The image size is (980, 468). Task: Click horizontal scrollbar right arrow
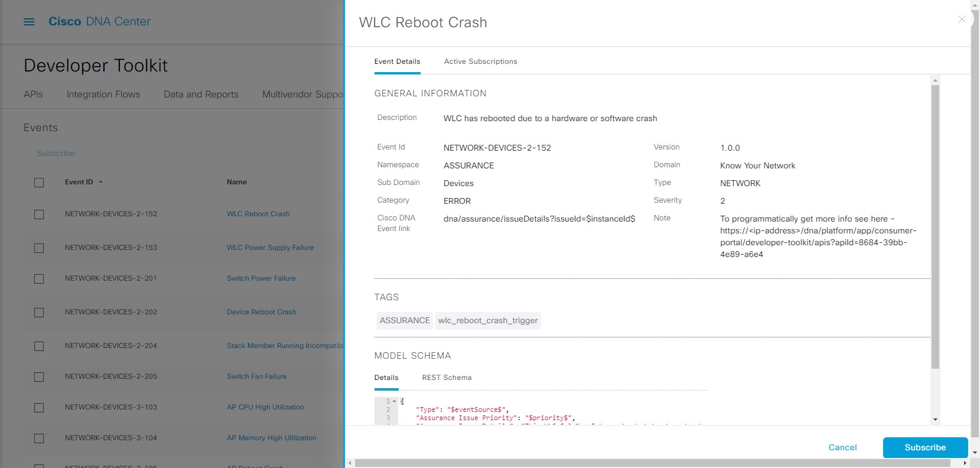click(x=965, y=463)
